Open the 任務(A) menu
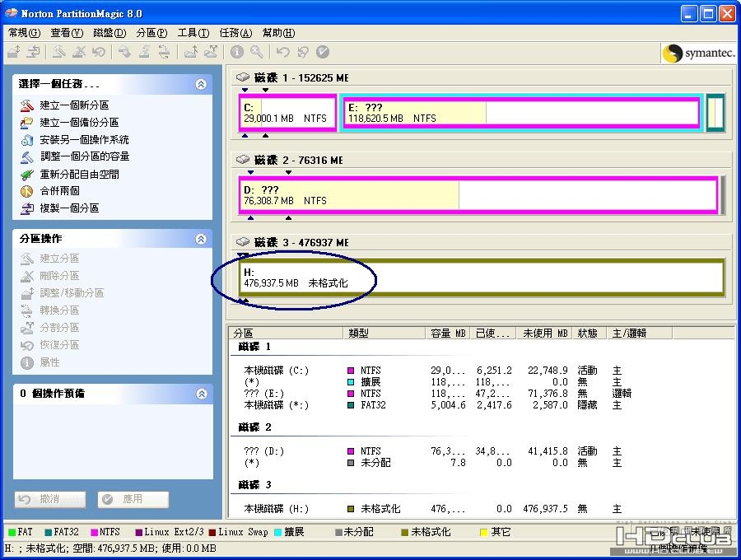The width and height of the screenshot is (741, 560). pos(235,33)
